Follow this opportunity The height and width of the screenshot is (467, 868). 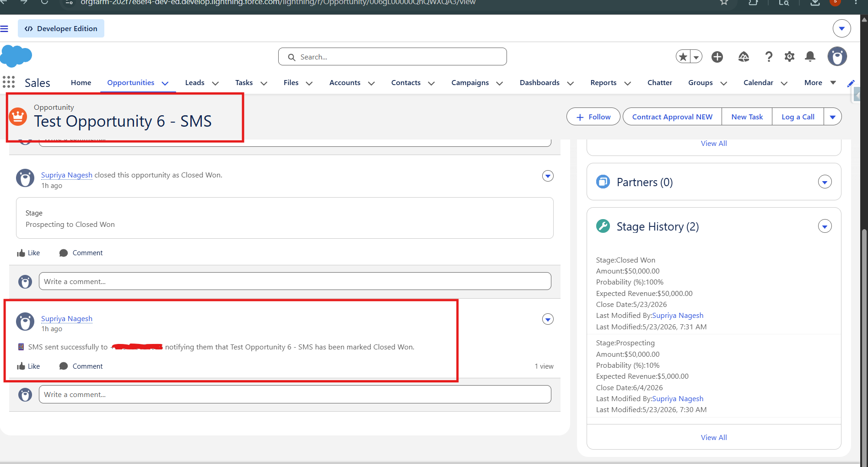tap(593, 117)
